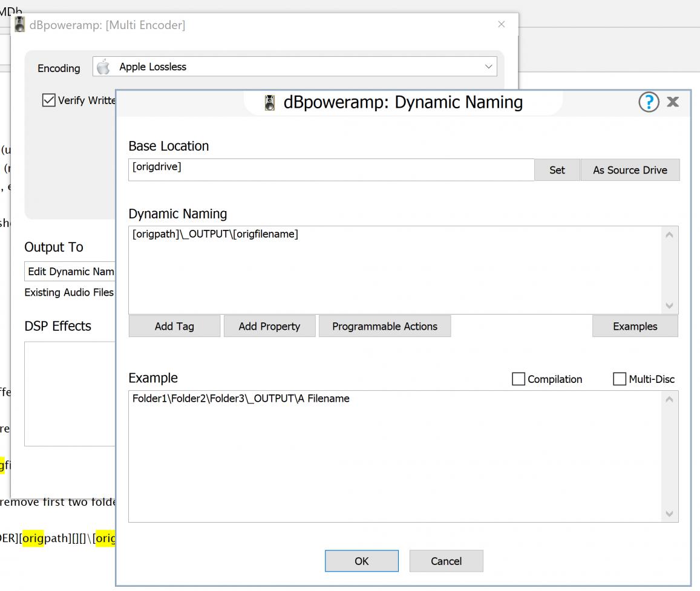Close the Multi Encoder window
The height and width of the screenshot is (591, 700).
pos(501,24)
